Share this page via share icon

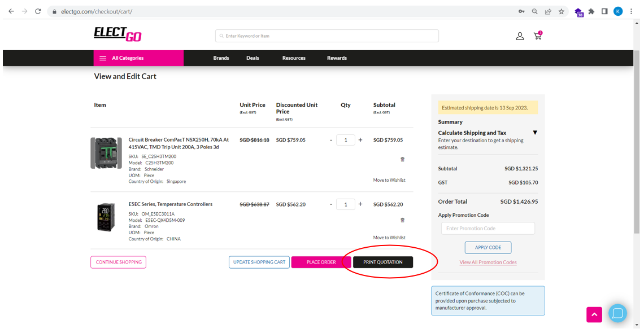pos(548,11)
